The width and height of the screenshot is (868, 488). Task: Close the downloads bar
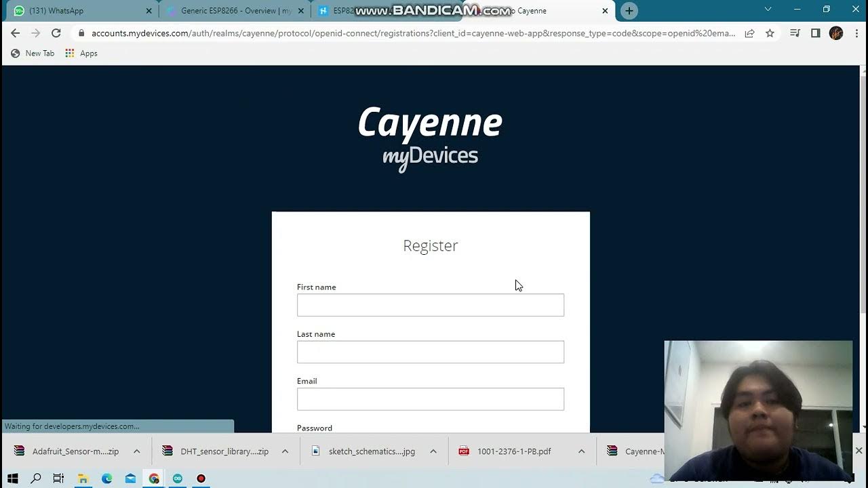click(x=859, y=451)
